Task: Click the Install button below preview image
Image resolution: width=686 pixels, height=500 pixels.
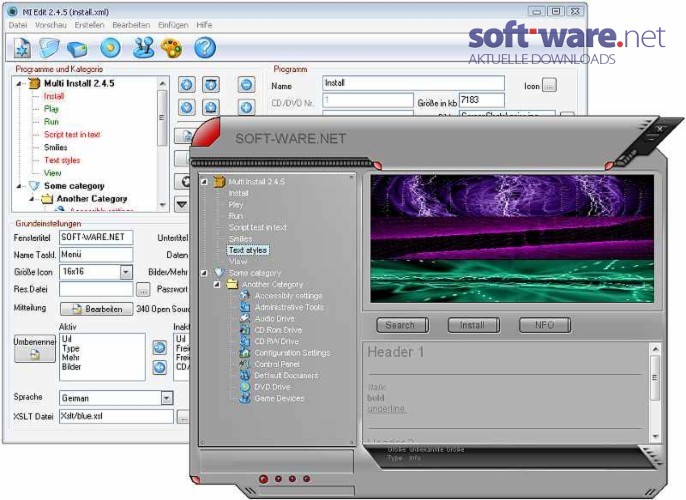Action: pyautogui.click(x=473, y=325)
